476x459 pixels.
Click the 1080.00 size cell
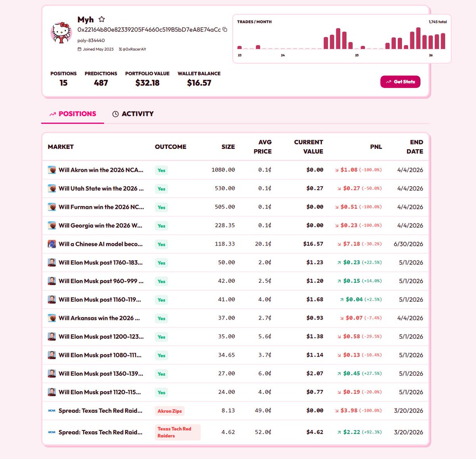point(223,170)
